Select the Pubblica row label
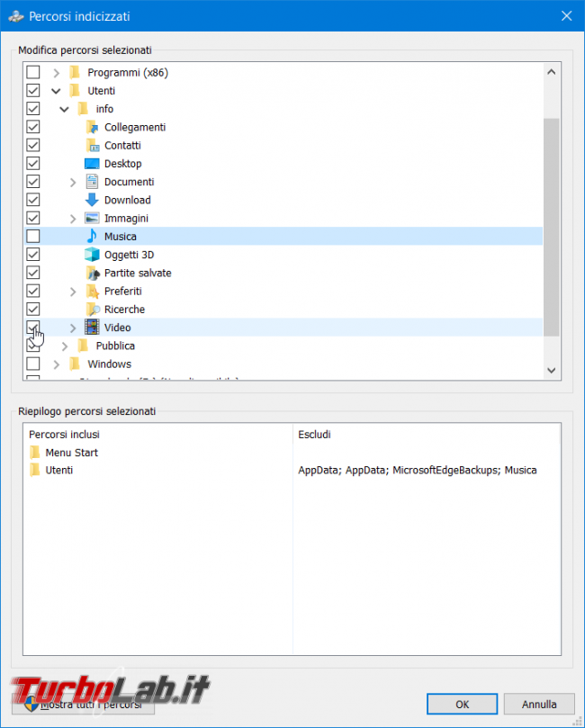This screenshot has width=585, height=728. (x=115, y=346)
